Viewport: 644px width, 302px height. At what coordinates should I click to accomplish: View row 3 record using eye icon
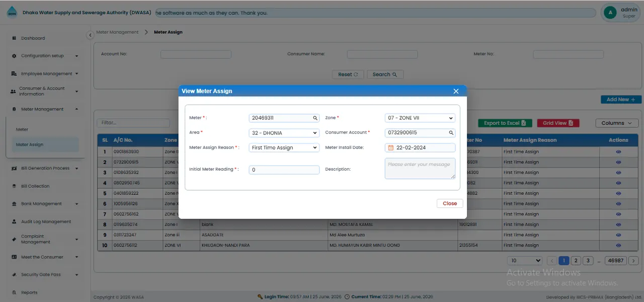[618, 173]
